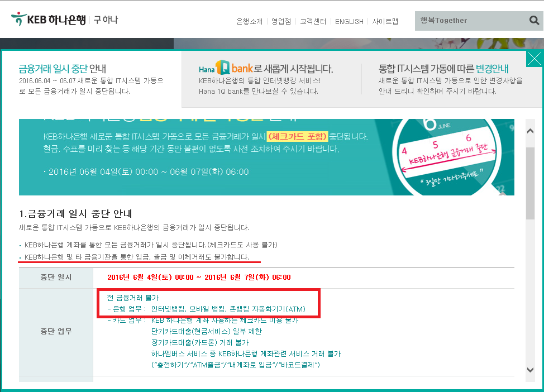Image resolution: width=544 pixels, height=392 pixels.
Task: Click the scrollbar down arrow in the notice
Action: [x=530, y=370]
